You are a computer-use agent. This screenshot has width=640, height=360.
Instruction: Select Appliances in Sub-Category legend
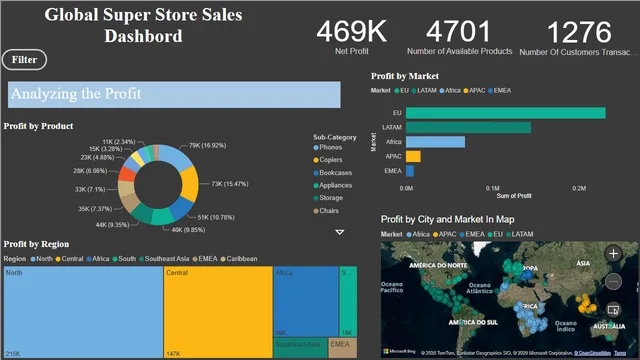(x=333, y=185)
